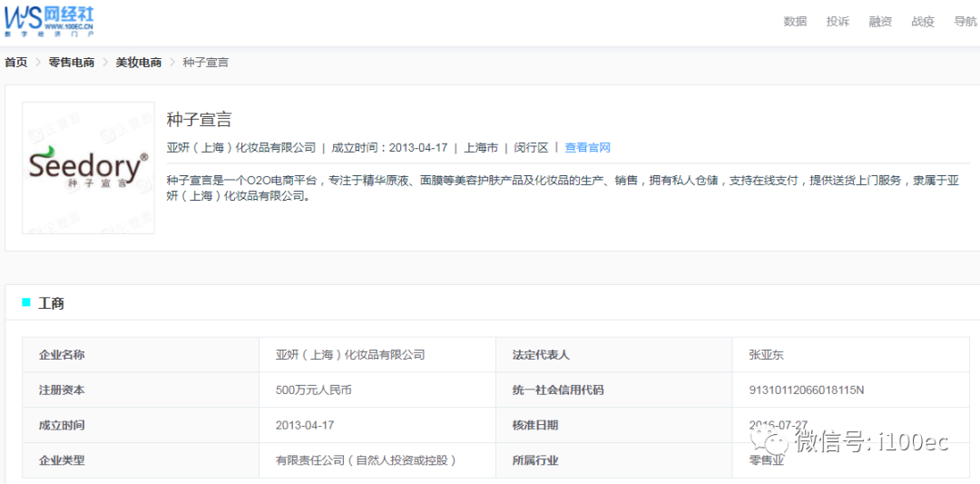The width and height of the screenshot is (980, 484).
Task: Click the company description paragraph
Action: (563, 188)
